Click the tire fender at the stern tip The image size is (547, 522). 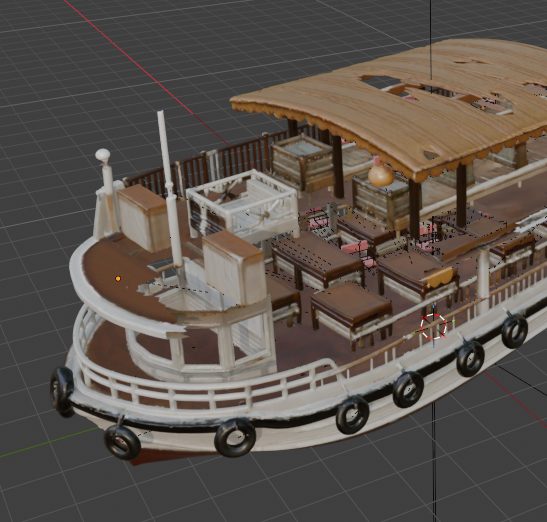tap(62, 392)
